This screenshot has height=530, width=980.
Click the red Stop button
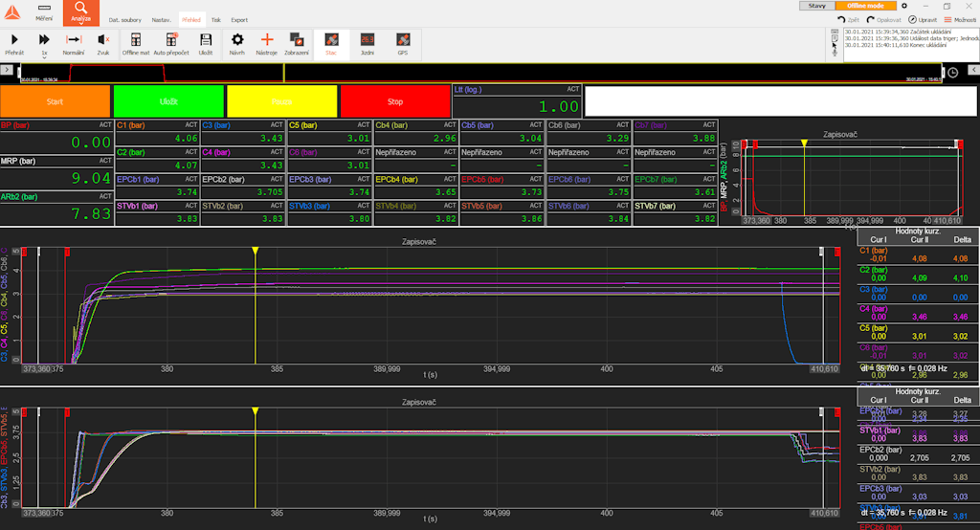point(395,101)
